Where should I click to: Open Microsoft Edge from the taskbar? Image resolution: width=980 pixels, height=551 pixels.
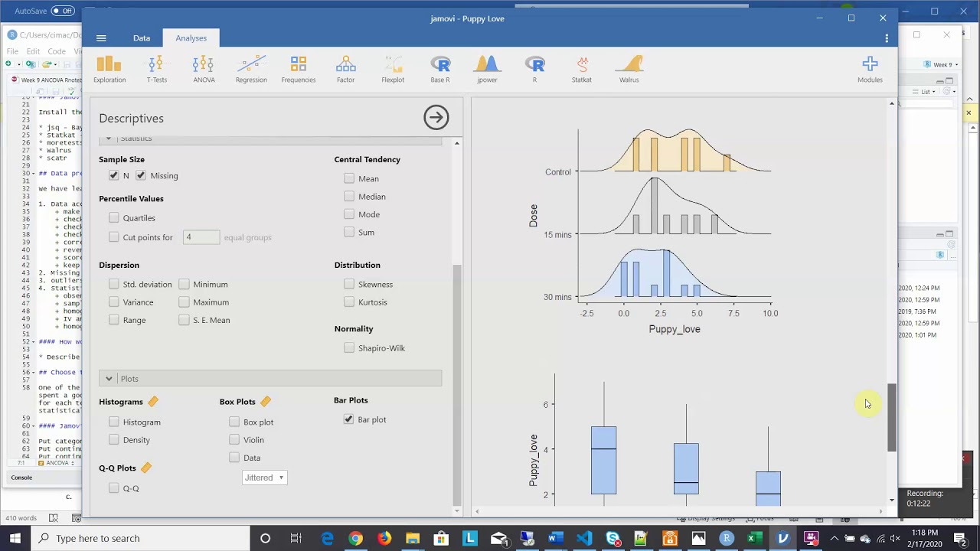(x=327, y=538)
